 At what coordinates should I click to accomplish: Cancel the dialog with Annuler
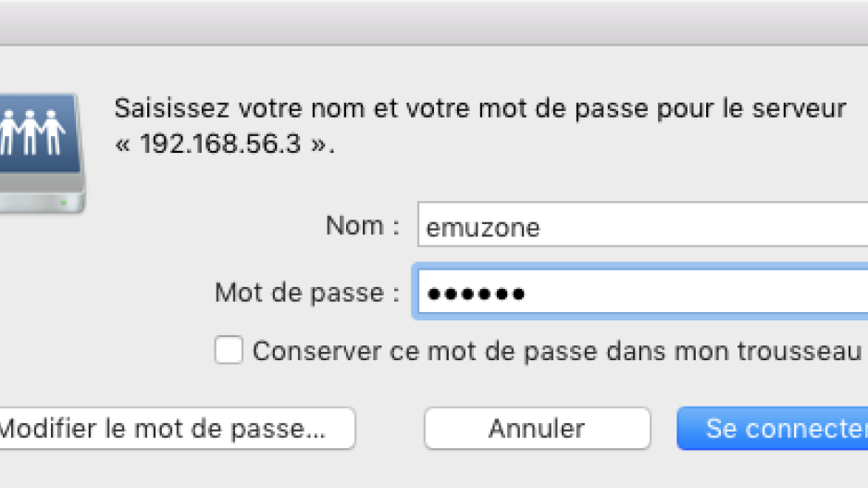click(x=537, y=428)
